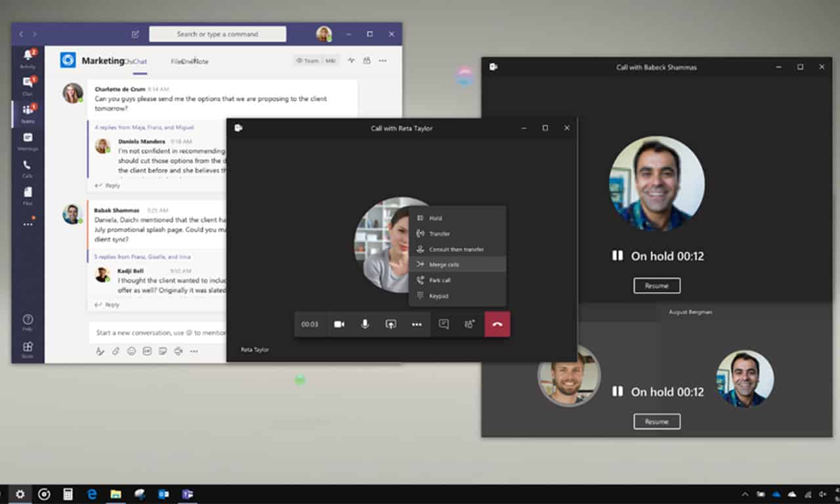The width and height of the screenshot is (840, 504).
Task: Open Keypad from the call menu
Action: [457, 296]
